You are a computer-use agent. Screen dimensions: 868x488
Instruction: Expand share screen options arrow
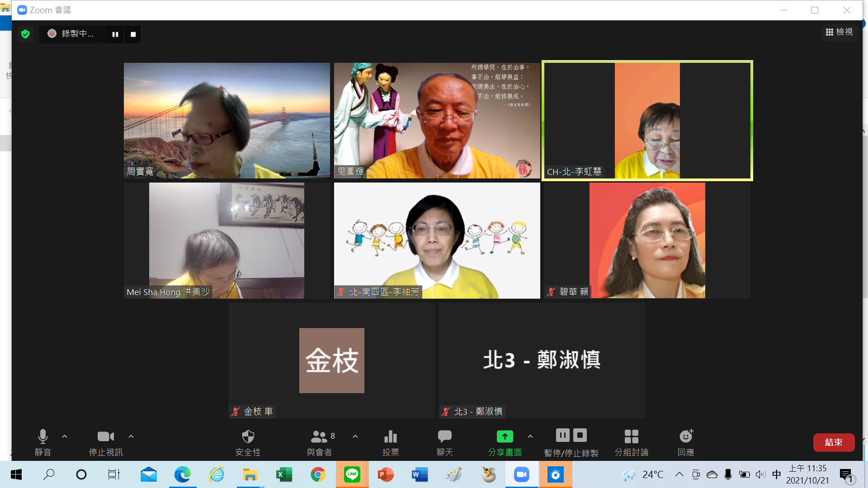(530, 436)
